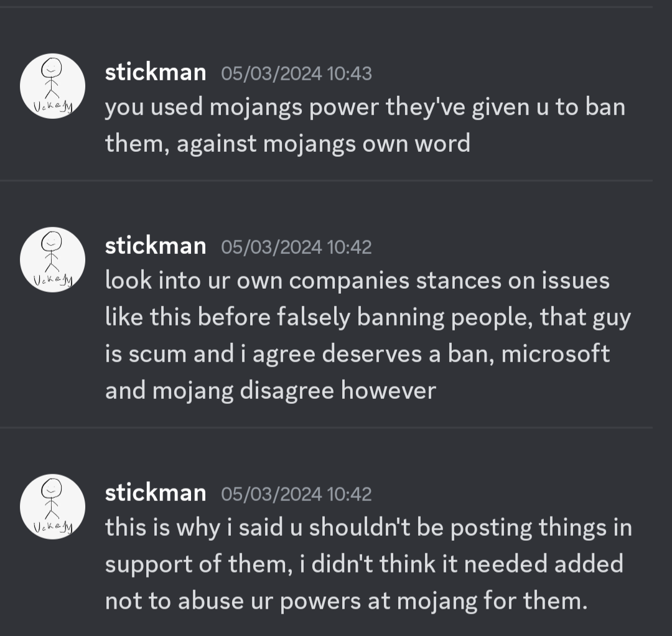Open stickman's avatar beside the 10:43 message
Image resolution: width=672 pixels, height=636 pixels.
(52, 86)
